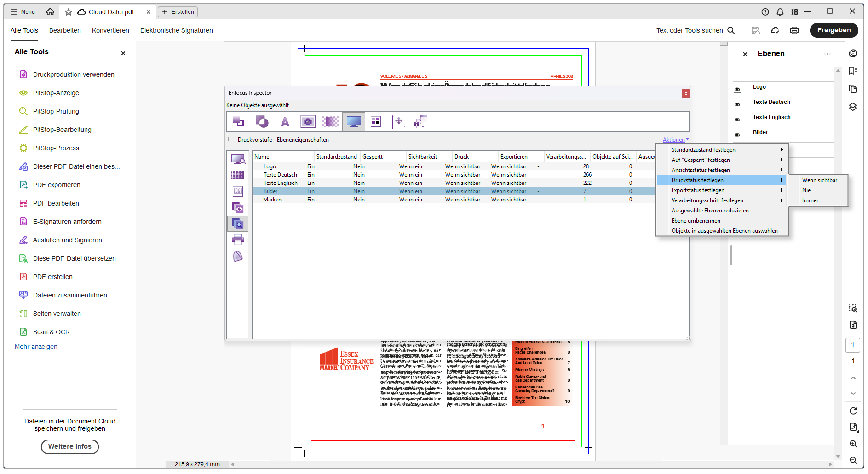The width and height of the screenshot is (868, 474).
Task: Open the image properties icon in the Inspector toolbar
Action: tap(307, 121)
